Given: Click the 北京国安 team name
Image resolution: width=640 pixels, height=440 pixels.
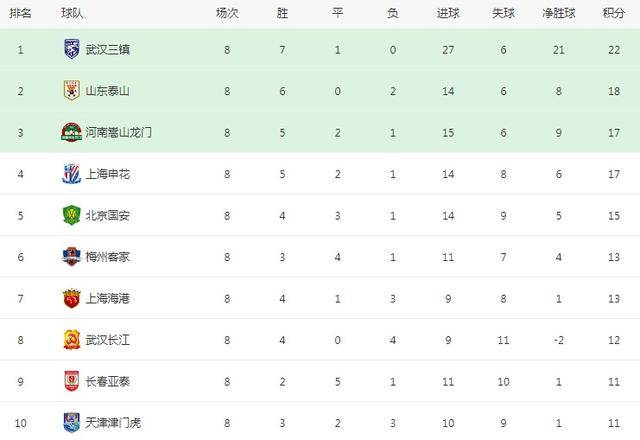Looking at the screenshot, I should pos(108,216).
